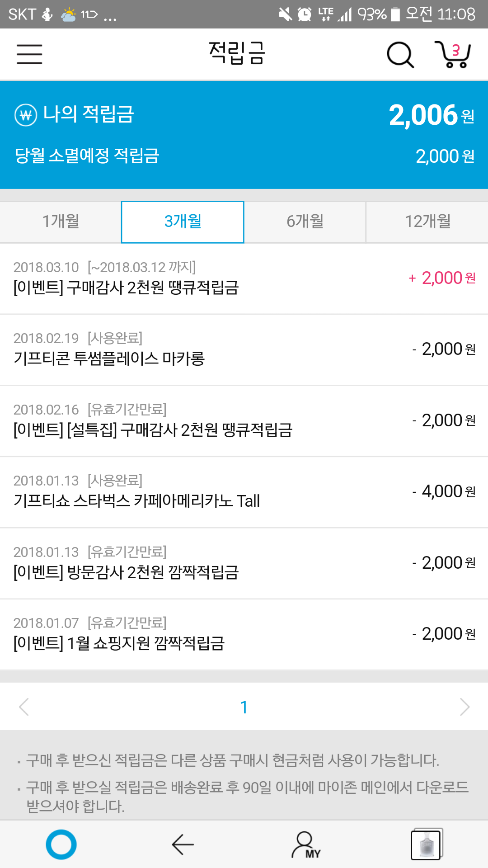Tap the 당월 소멸예정 적립금 row
The width and height of the screenshot is (488, 868).
(244, 156)
